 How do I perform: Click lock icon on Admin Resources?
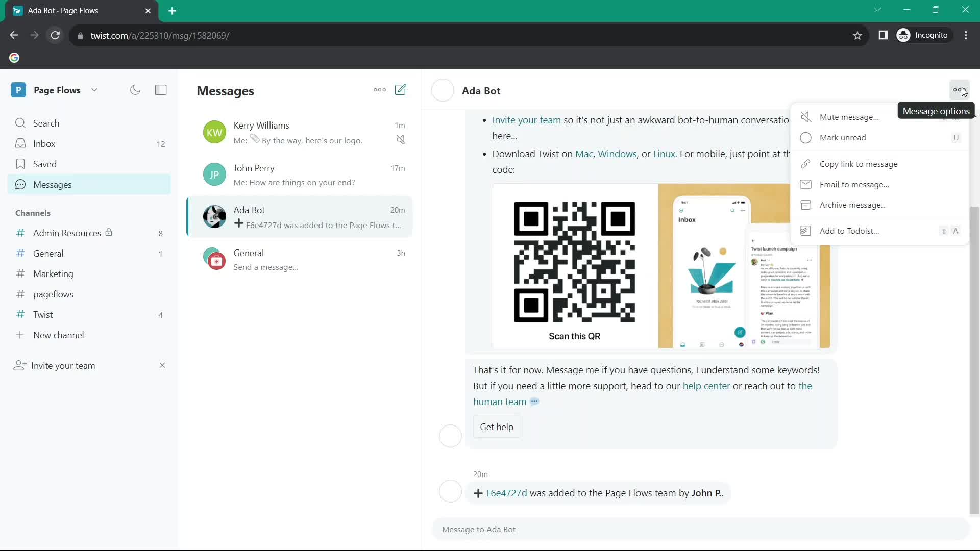(x=109, y=232)
